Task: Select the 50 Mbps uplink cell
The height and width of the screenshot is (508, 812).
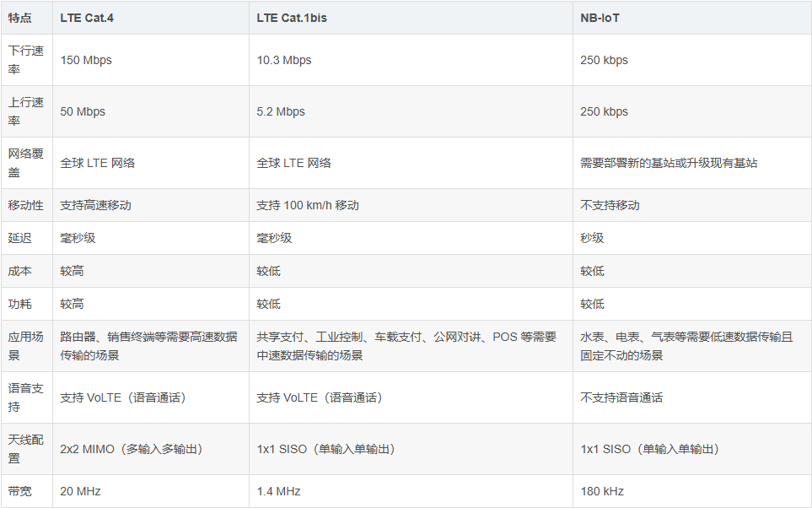Action: (x=83, y=111)
